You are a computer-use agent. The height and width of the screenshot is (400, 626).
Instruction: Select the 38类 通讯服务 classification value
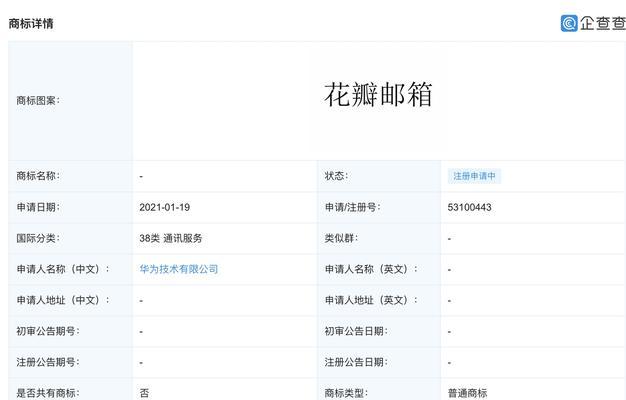point(171,238)
